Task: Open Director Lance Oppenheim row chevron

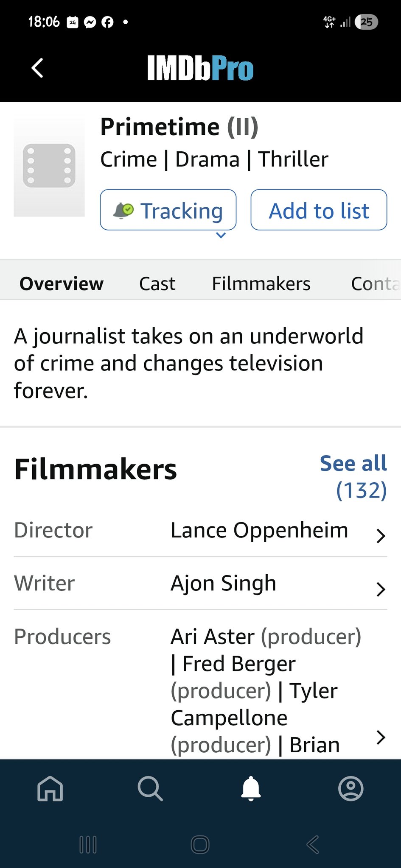Action: (381, 536)
